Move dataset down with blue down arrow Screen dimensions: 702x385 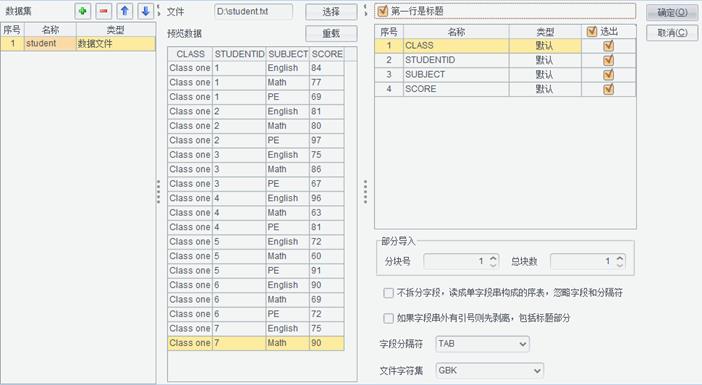click(x=146, y=11)
